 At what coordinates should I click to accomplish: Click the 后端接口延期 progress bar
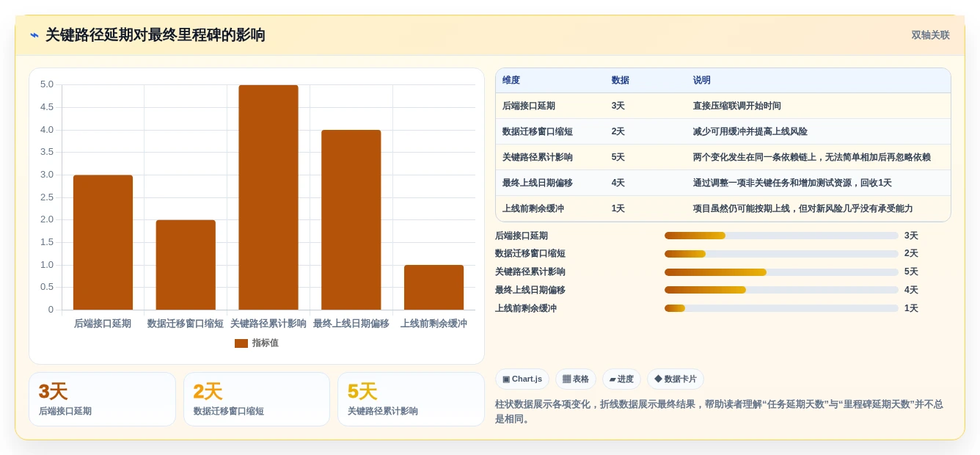coord(781,236)
